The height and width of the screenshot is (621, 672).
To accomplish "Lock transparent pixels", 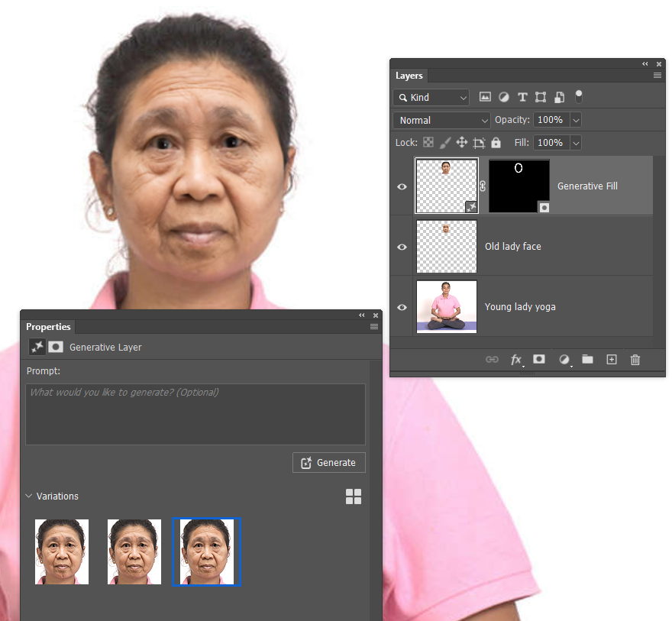I will point(430,142).
